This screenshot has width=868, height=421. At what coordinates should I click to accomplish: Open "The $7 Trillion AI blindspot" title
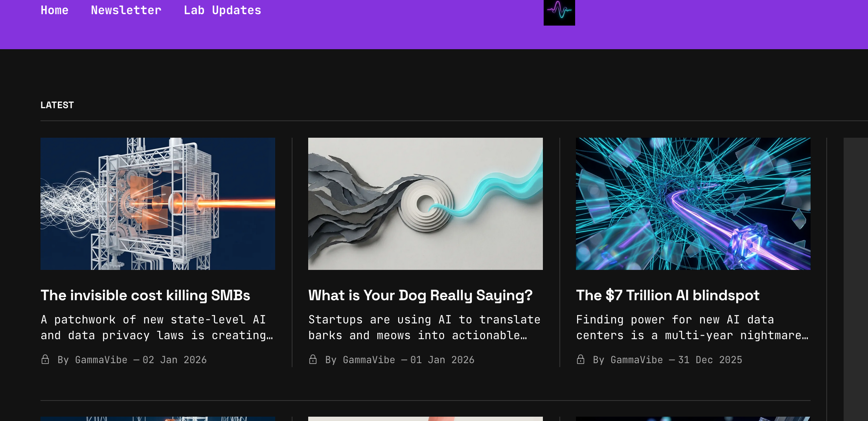pyautogui.click(x=668, y=295)
